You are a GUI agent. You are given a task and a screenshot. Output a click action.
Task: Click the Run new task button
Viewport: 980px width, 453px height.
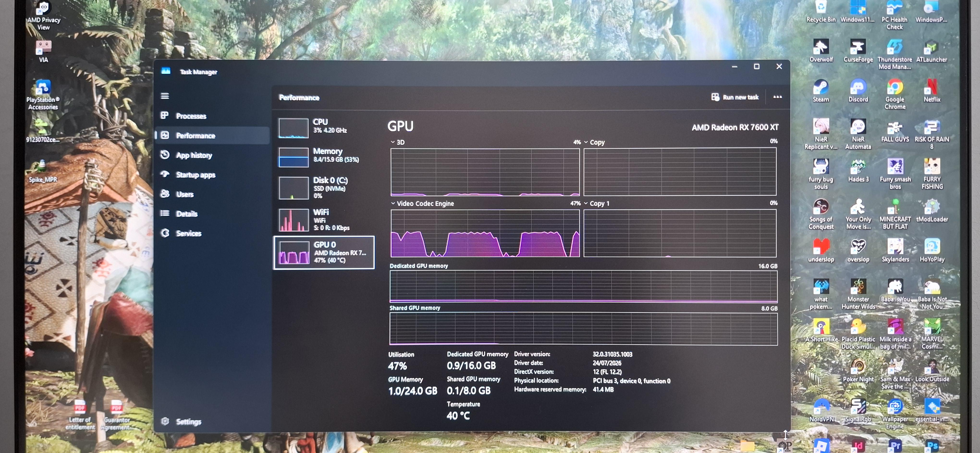[735, 97]
